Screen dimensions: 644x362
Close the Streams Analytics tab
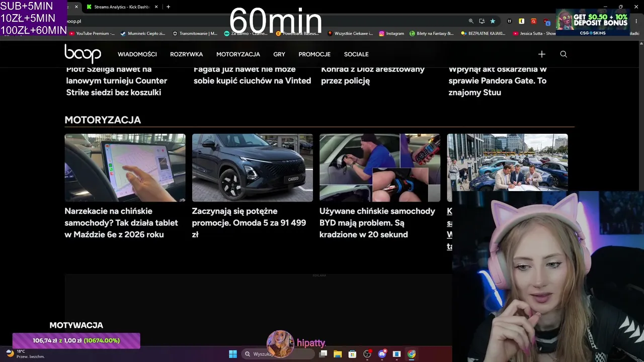156,7
